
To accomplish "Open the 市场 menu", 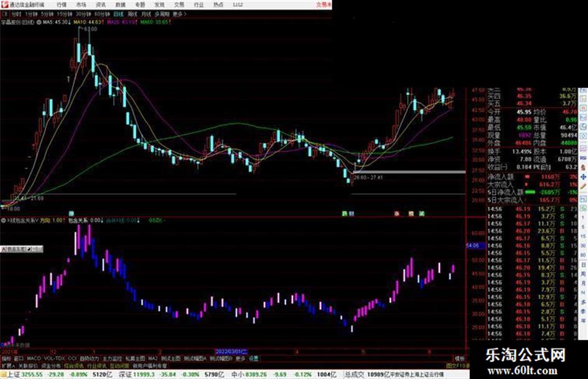I will point(81,4).
